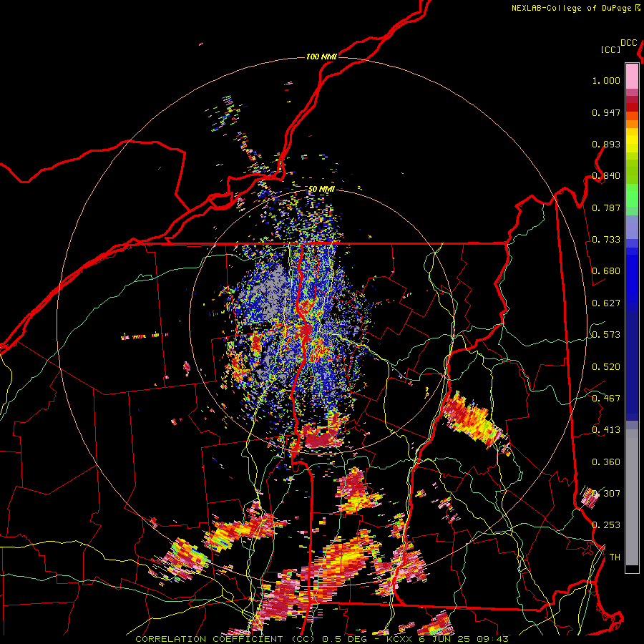Click the 6 JUN 25 09:43 timestamp
The height and width of the screenshot is (644, 644).
point(465,639)
